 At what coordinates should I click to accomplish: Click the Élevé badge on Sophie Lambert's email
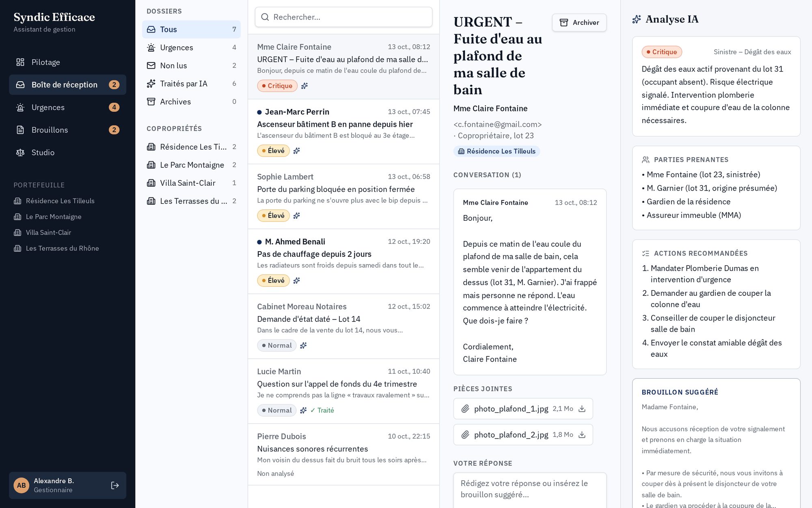(x=273, y=215)
